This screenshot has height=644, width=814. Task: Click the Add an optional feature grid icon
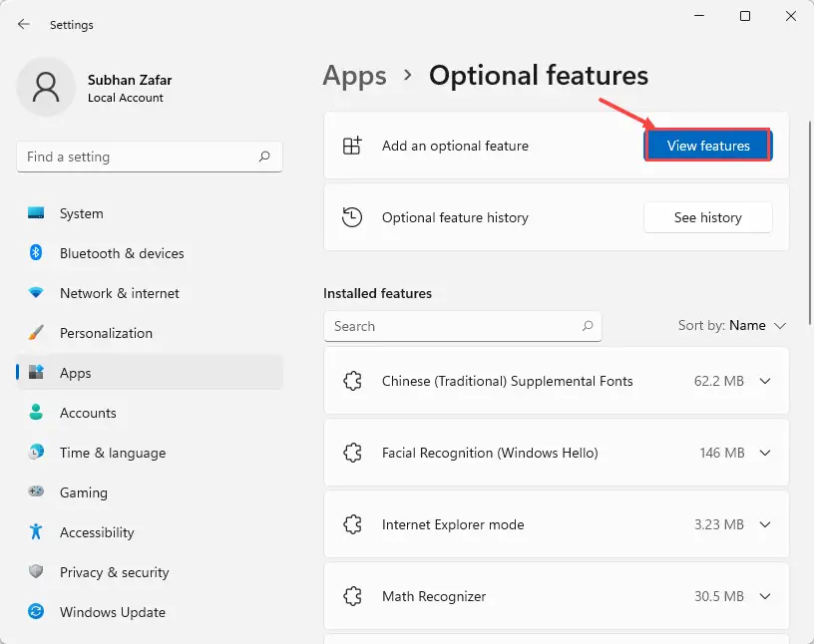352,146
